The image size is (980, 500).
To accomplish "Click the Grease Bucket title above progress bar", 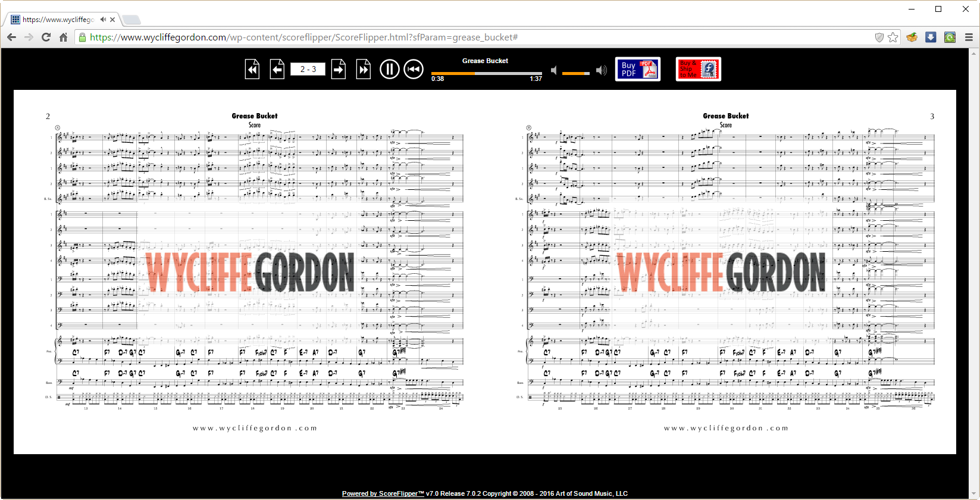I will point(485,61).
